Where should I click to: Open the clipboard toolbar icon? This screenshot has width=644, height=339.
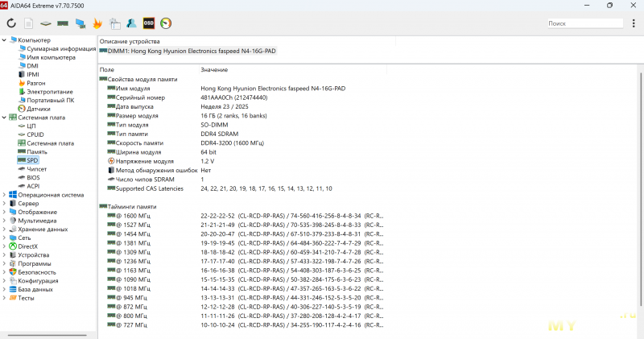(x=114, y=23)
